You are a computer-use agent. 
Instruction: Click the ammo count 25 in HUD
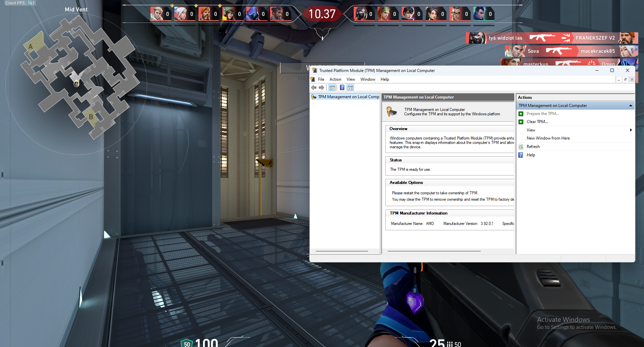click(437, 343)
